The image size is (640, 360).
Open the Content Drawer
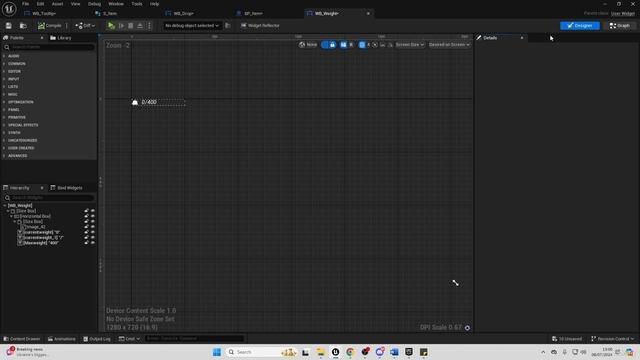(x=22, y=339)
